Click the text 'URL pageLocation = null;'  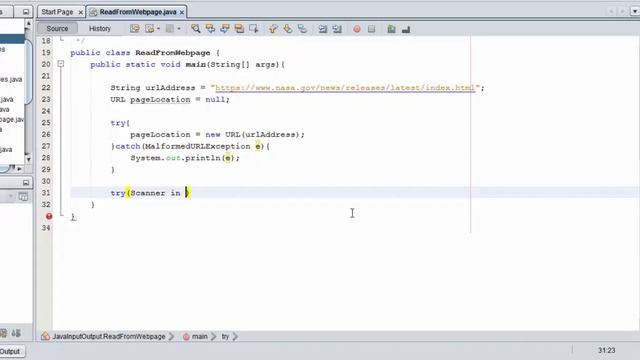[170, 100]
